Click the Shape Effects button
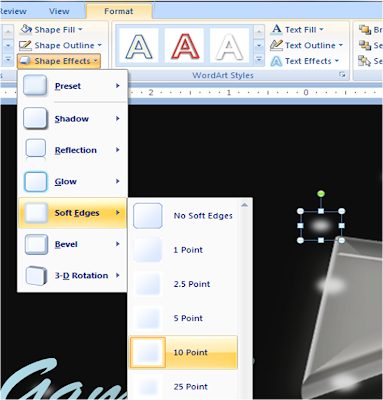383x400 pixels. (59, 61)
